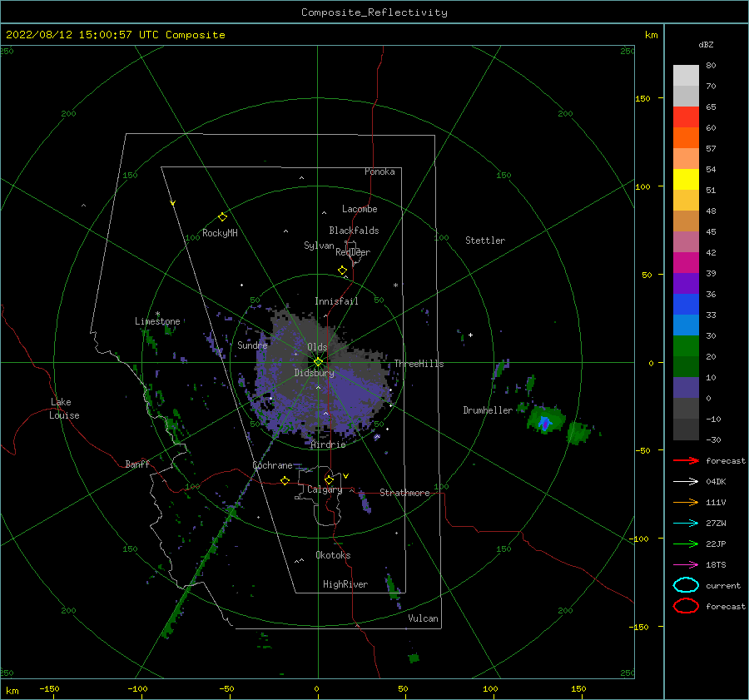Click the red forecast ellipse icon
This screenshot has width=749, height=700.
[686, 606]
